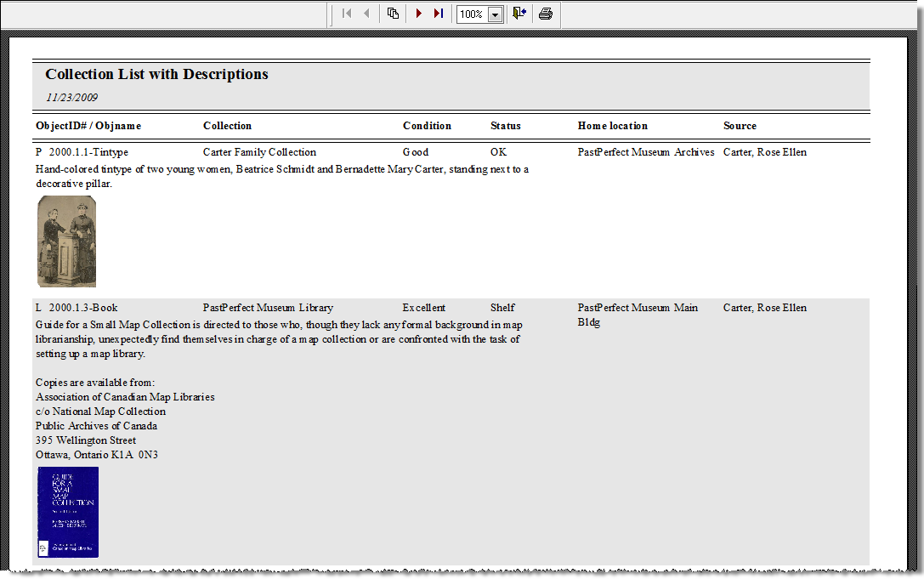Select the report title Collection List with Descriptions
The height and width of the screenshot is (579, 924).
point(156,74)
